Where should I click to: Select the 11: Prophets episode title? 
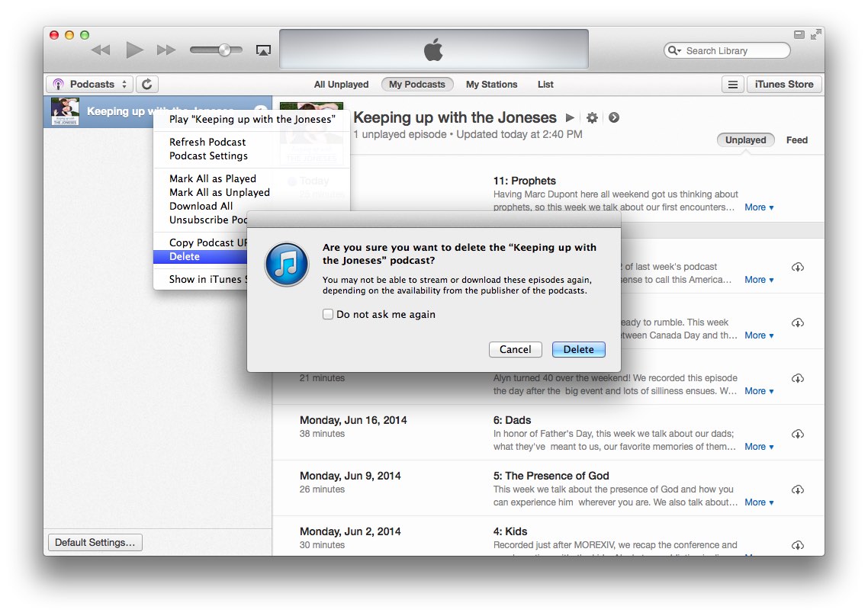click(524, 181)
